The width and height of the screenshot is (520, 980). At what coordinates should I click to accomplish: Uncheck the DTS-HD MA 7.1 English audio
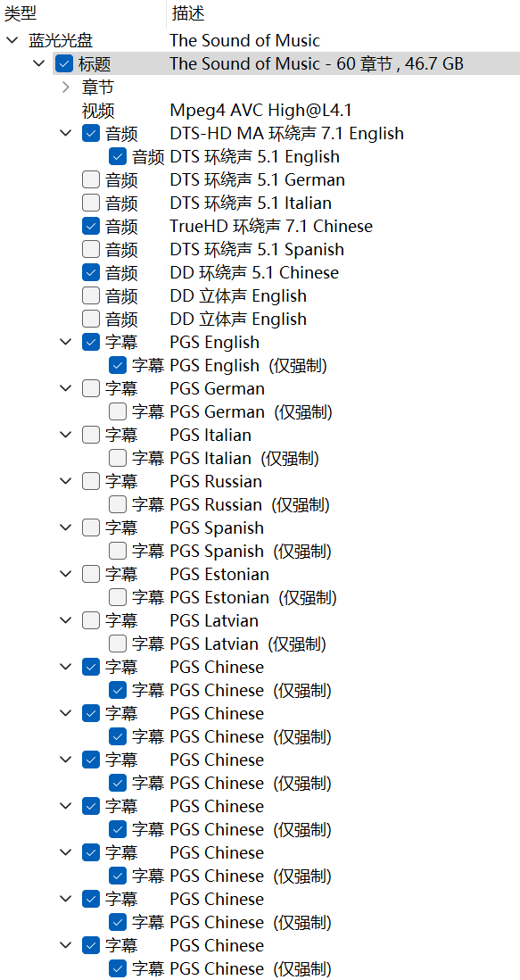[x=91, y=133]
